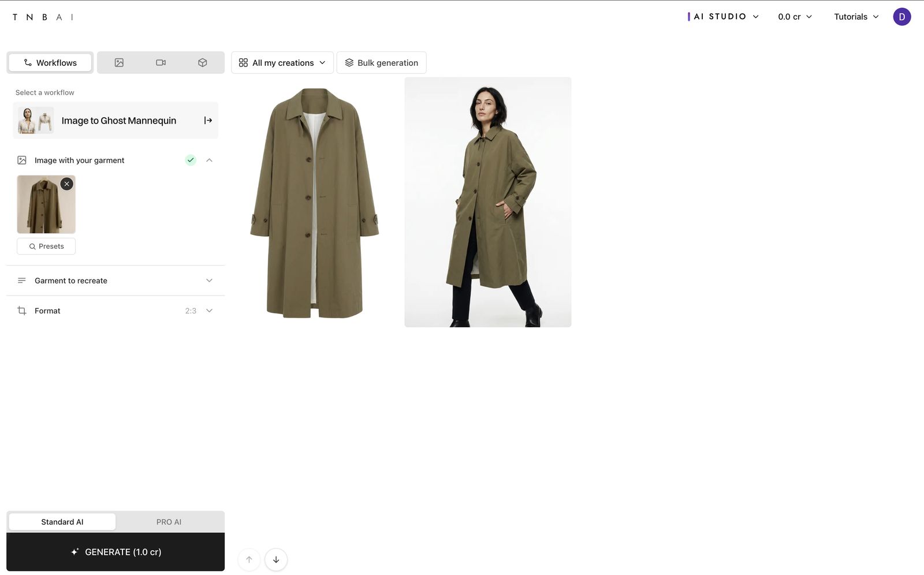Click the Select a workflow label
Viewport: 924px width, 575px height.
tap(45, 92)
